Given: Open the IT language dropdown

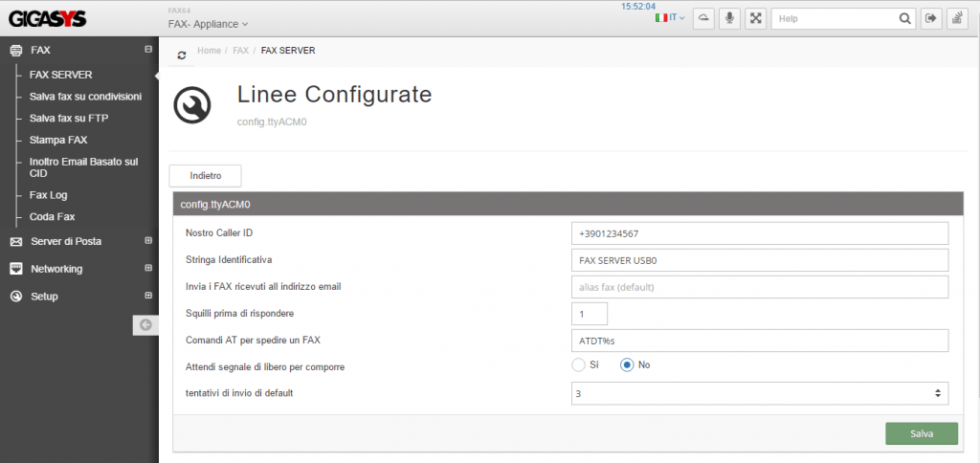Looking at the screenshot, I should [669, 17].
